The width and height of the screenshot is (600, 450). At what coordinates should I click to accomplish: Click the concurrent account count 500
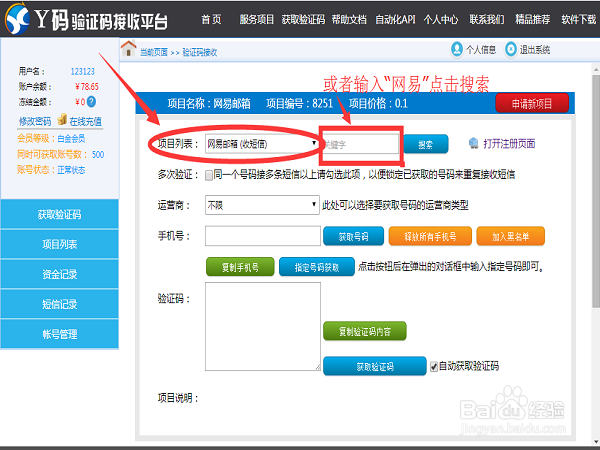[98, 154]
